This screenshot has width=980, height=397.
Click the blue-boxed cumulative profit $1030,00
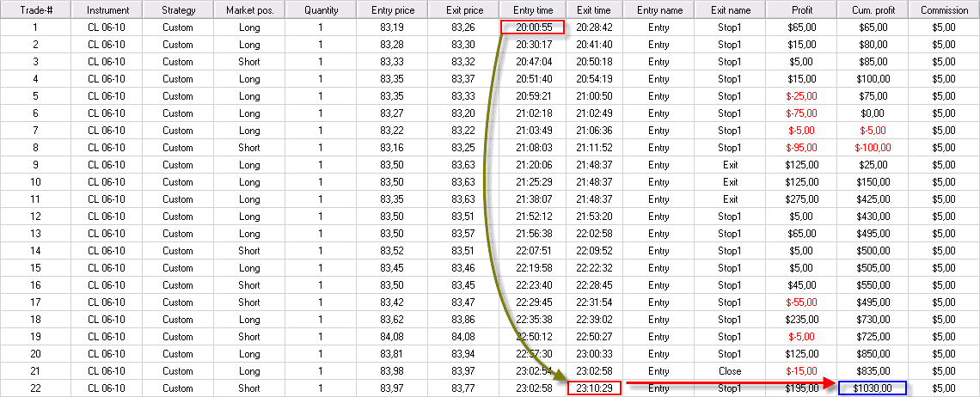click(872, 388)
